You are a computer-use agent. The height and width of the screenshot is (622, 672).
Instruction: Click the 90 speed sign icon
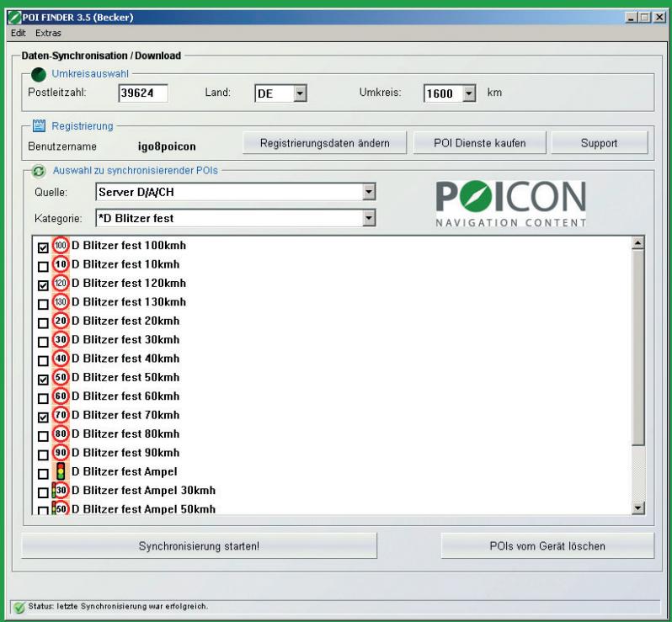pos(61,453)
